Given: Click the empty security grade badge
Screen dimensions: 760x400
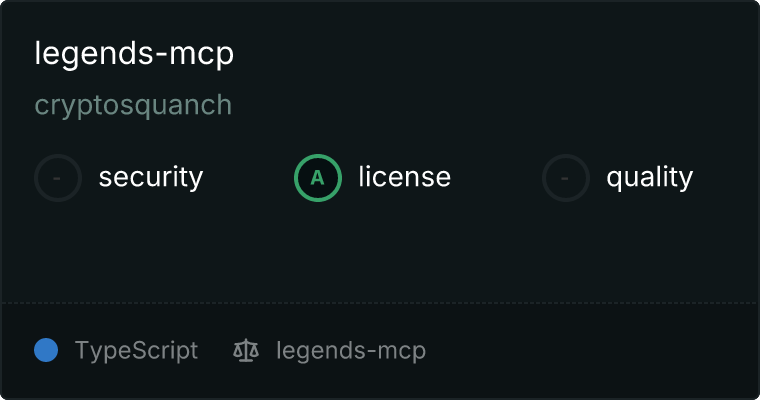Looking at the screenshot, I should coord(58,178).
